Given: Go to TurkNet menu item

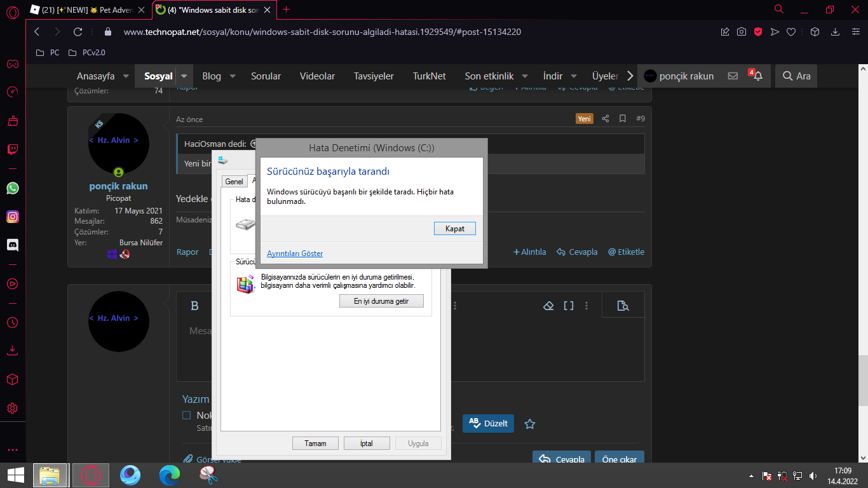Looking at the screenshot, I should [x=430, y=76].
